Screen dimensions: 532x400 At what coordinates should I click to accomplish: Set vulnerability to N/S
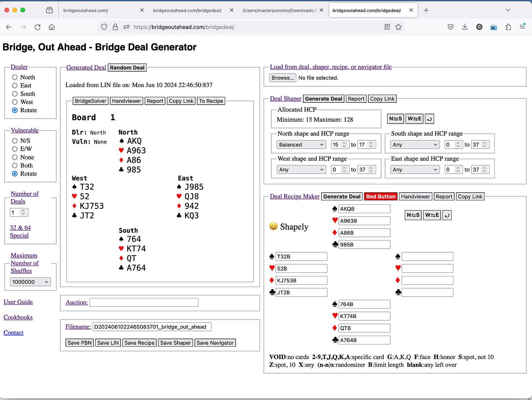15,141
